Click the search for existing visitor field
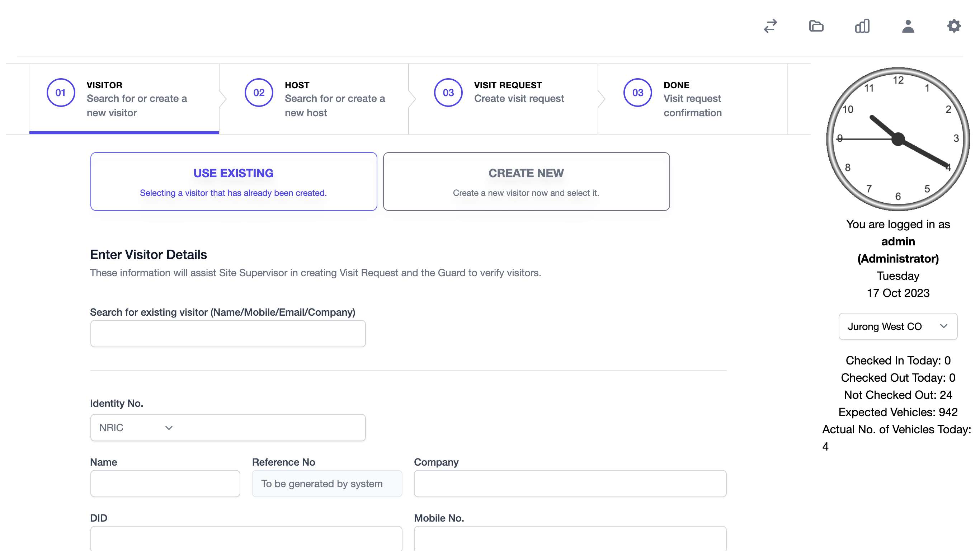980x551 pixels. 228,334
